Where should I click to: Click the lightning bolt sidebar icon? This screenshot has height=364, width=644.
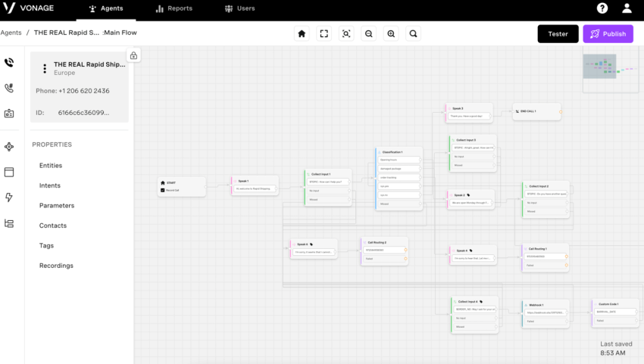[x=9, y=198]
